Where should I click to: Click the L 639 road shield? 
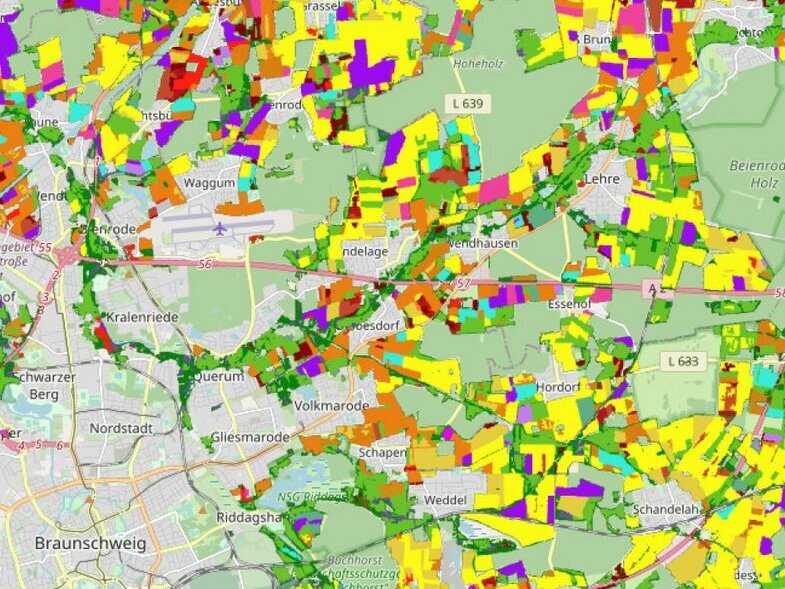467,103
